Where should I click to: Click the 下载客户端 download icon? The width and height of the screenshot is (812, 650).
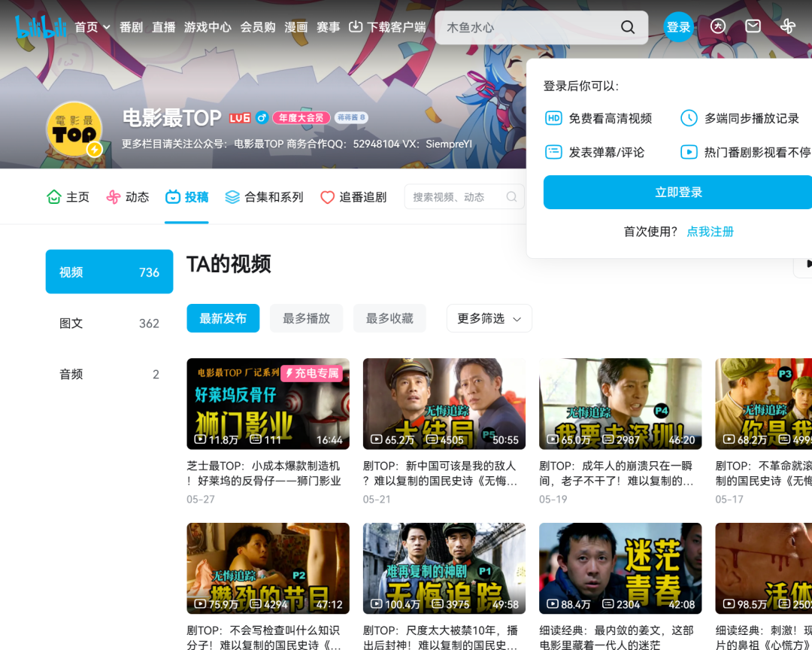pyautogui.click(x=356, y=26)
